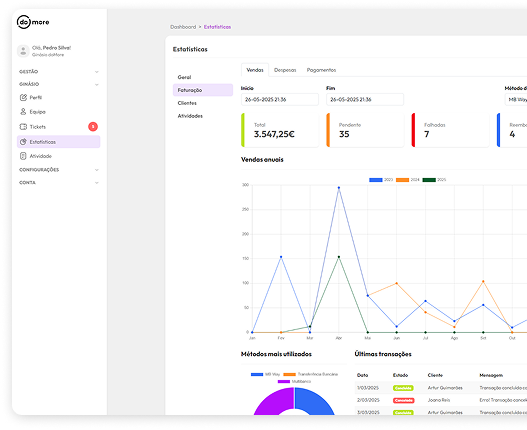Open the Método payment dropdown
The width and height of the screenshot is (527, 430).
[x=516, y=100]
